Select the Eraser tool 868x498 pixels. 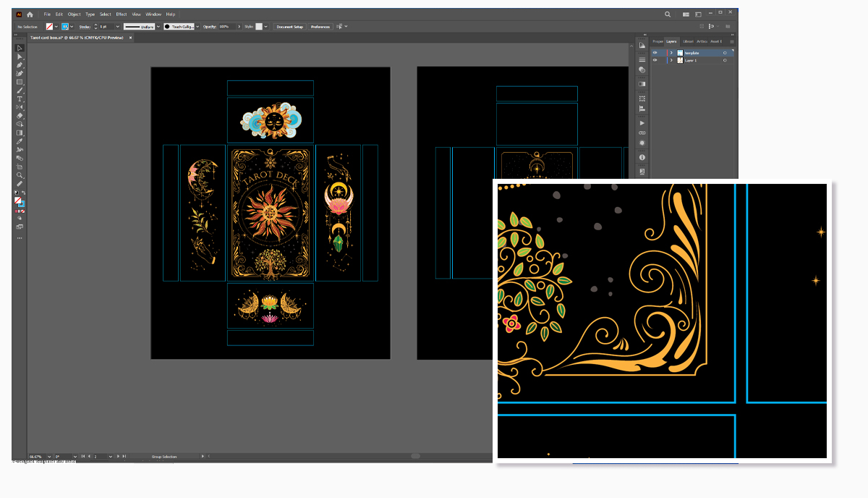point(20,116)
